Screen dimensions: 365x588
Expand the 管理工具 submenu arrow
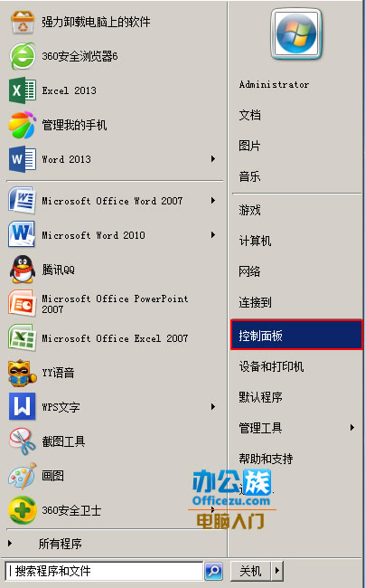pos(351,428)
